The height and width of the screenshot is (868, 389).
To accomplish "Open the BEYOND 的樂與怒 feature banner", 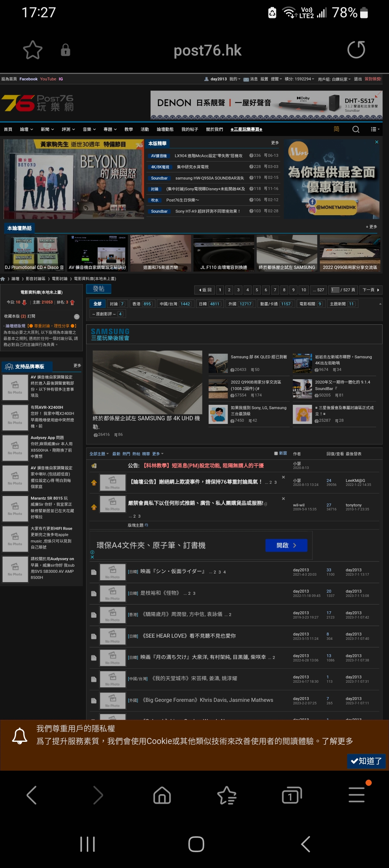I will pyautogui.click(x=74, y=180).
